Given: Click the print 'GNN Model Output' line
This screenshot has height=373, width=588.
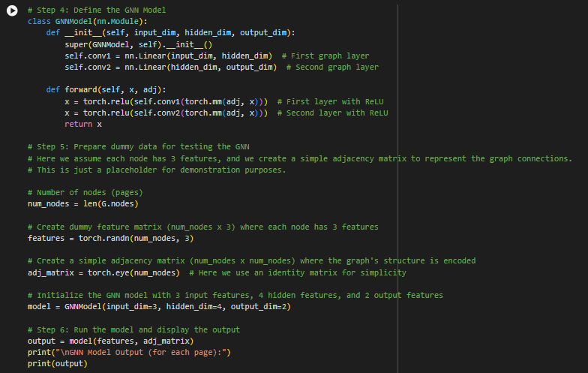Looking at the screenshot, I should [129, 353].
